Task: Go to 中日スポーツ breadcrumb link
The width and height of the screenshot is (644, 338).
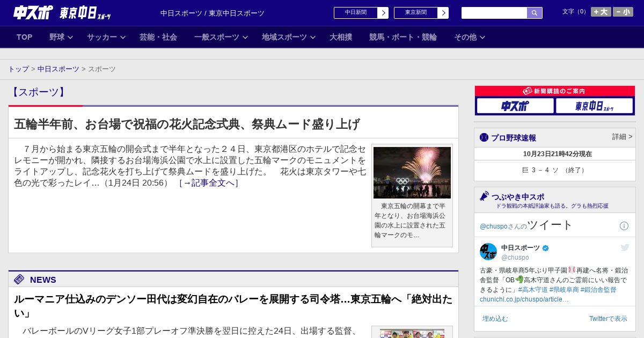Action: click(x=58, y=69)
